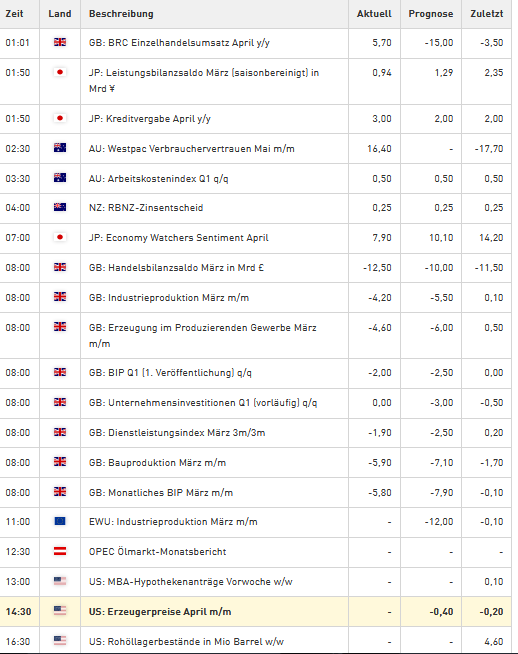The width and height of the screenshot is (518, 654).
Task: Click the Zuletzt value '4,60' for Rohöllagerbestände
Action: click(x=494, y=641)
